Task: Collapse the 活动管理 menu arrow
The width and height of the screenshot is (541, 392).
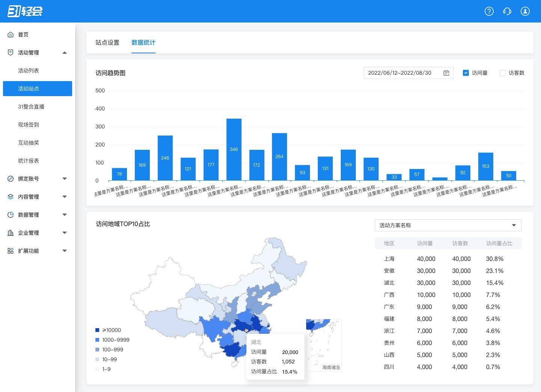Action: pos(65,53)
